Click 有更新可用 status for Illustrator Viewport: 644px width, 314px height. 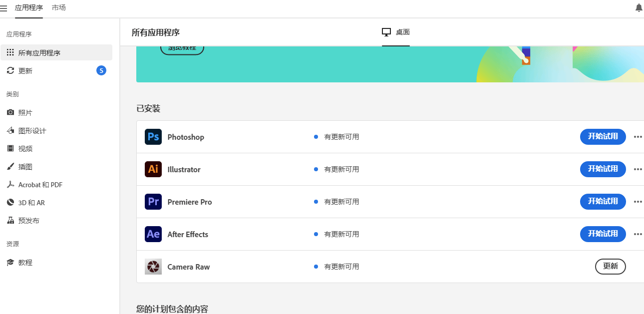(341, 169)
